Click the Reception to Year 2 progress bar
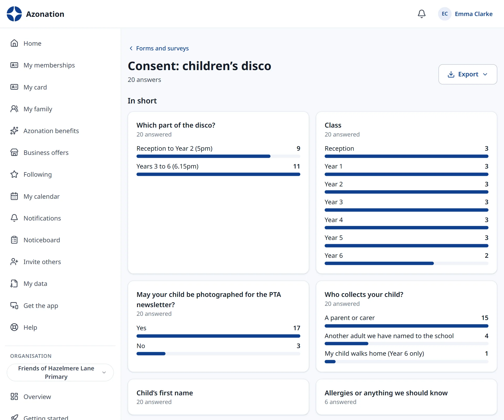 pyautogui.click(x=218, y=156)
